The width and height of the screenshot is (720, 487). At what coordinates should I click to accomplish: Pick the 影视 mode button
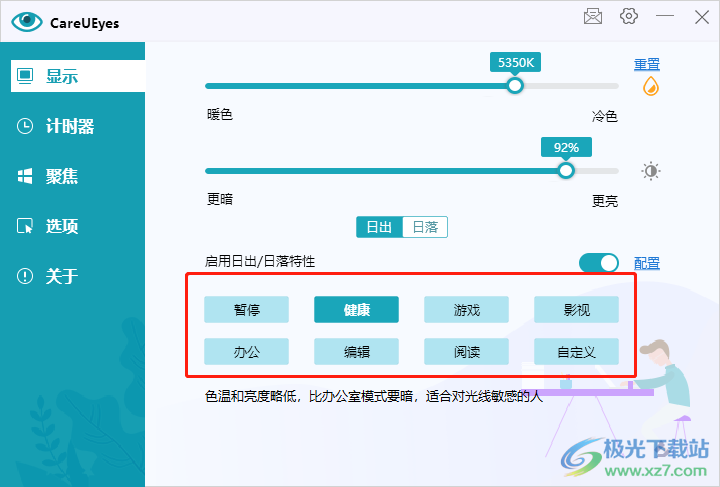(576, 310)
